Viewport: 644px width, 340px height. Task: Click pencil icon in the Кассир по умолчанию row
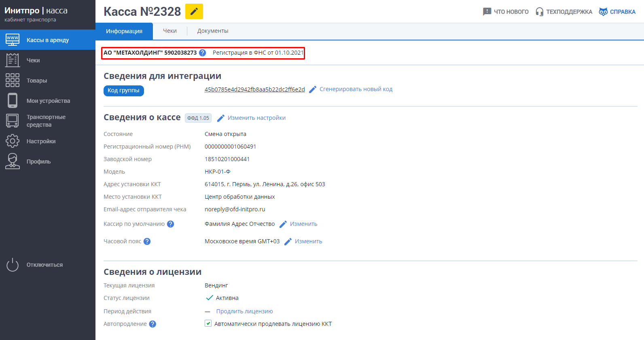tap(283, 224)
